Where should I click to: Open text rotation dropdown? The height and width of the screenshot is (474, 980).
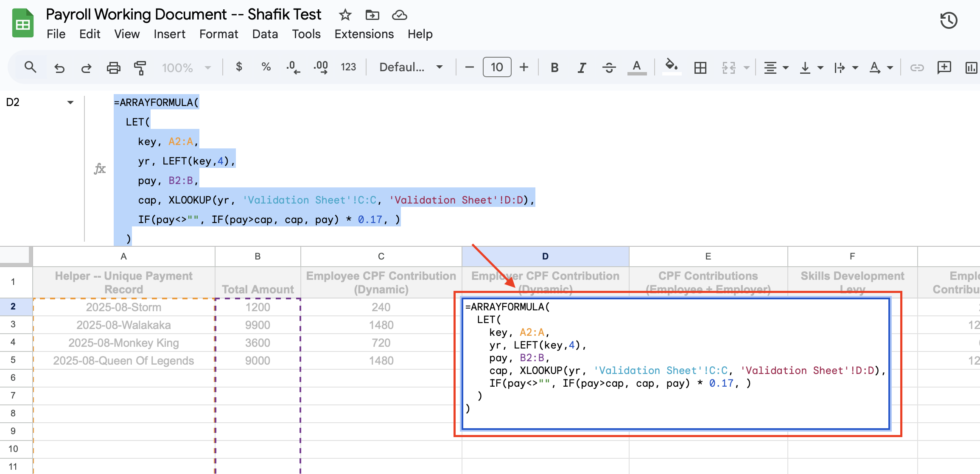(881, 67)
